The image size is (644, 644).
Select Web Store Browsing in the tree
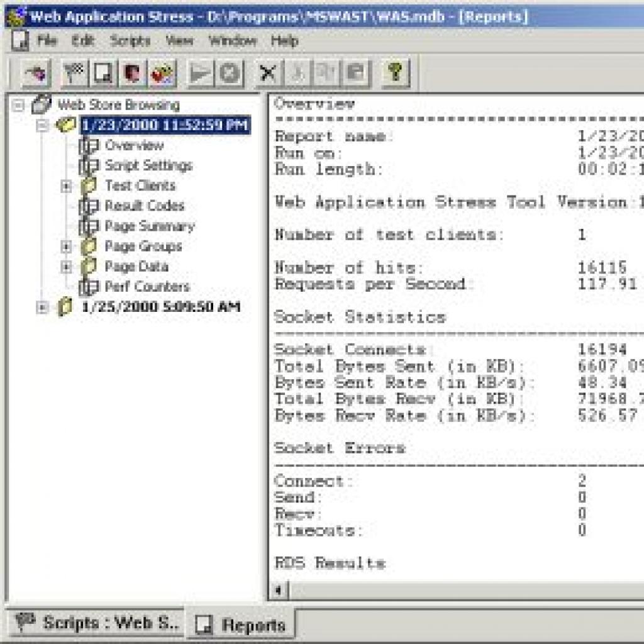[x=119, y=105]
